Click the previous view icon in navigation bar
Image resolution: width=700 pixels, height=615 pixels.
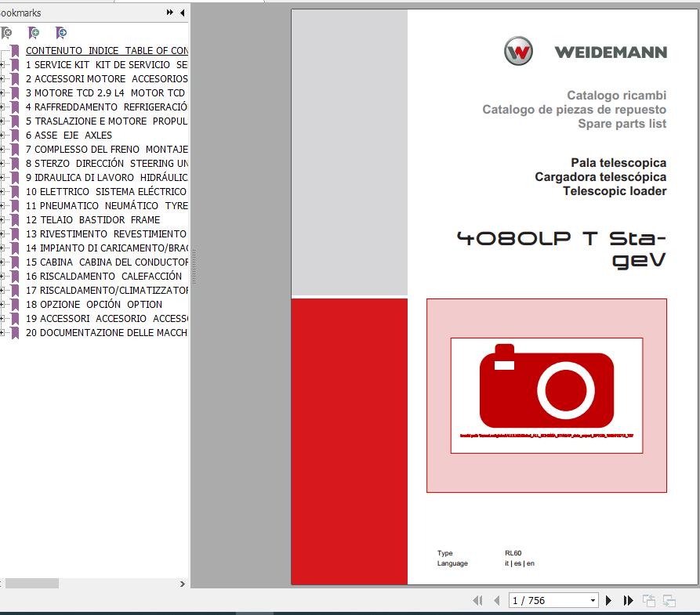649,601
